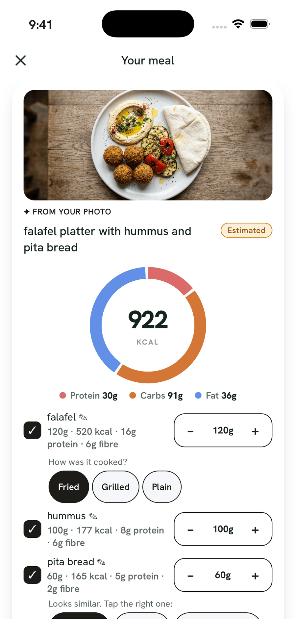Open the falafel platter meal photo
The width and height of the screenshot is (296, 644).
pos(148,145)
